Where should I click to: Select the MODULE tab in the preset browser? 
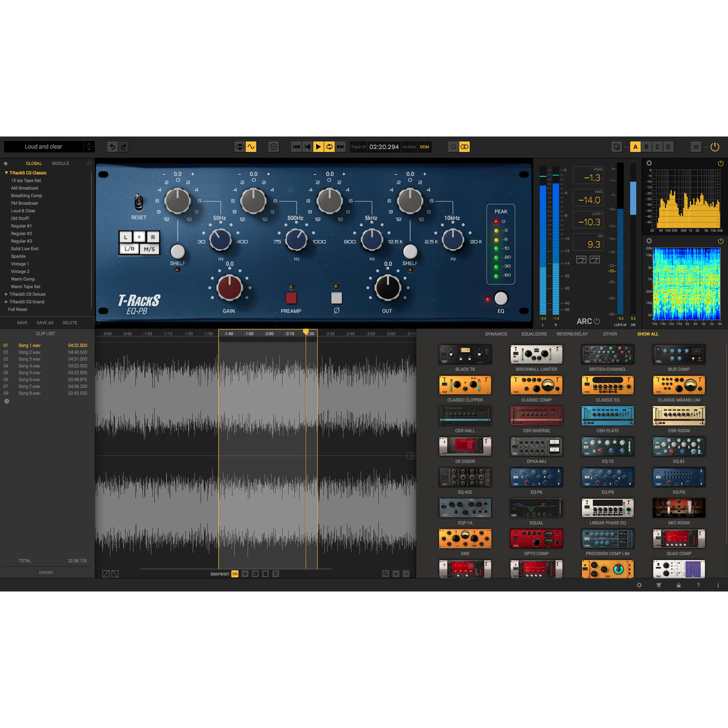[60, 163]
